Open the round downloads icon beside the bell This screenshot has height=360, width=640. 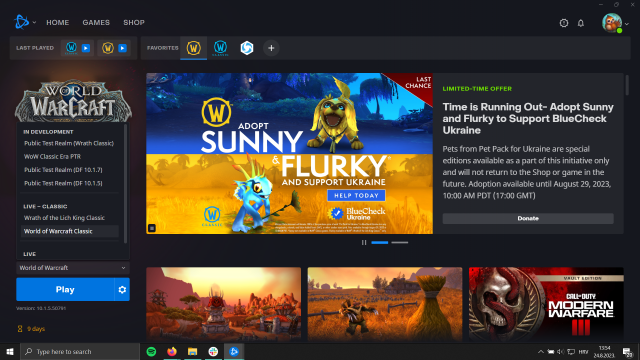[x=564, y=23]
